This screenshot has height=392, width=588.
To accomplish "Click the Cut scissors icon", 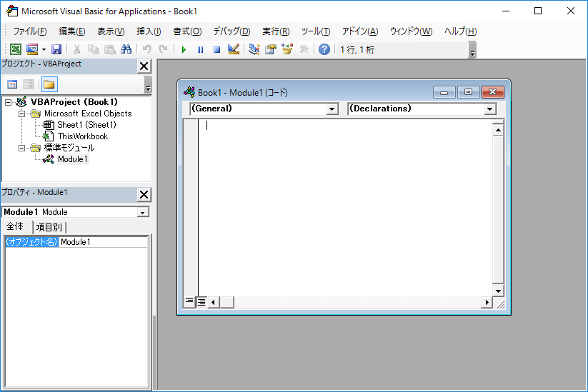I will pyautogui.click(x=77, y=49).
